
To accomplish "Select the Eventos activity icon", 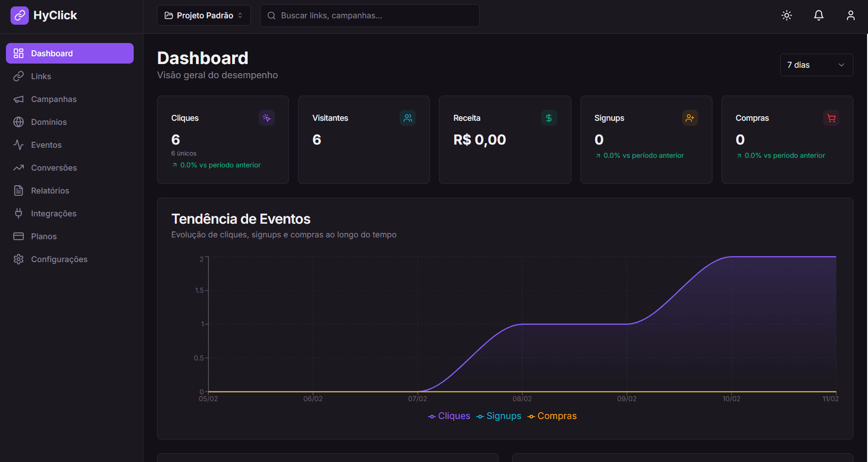I will (18, 145).
